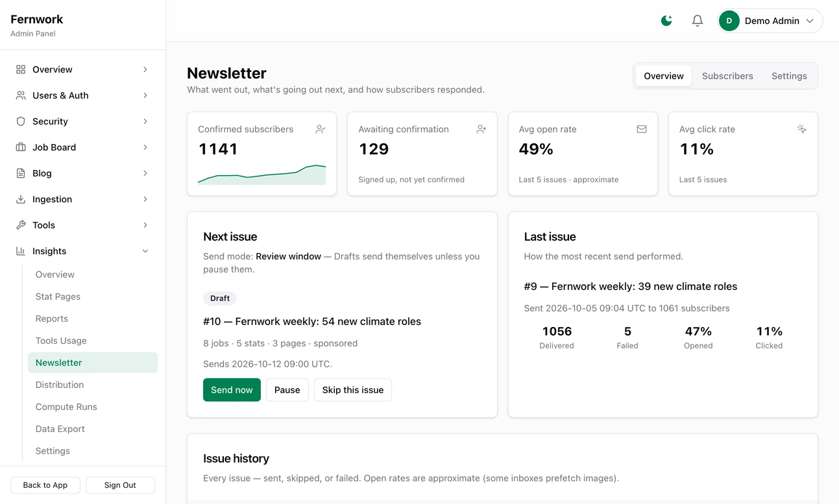Click the green Send now button
The image size is (839, 504).
coord(232,390)
